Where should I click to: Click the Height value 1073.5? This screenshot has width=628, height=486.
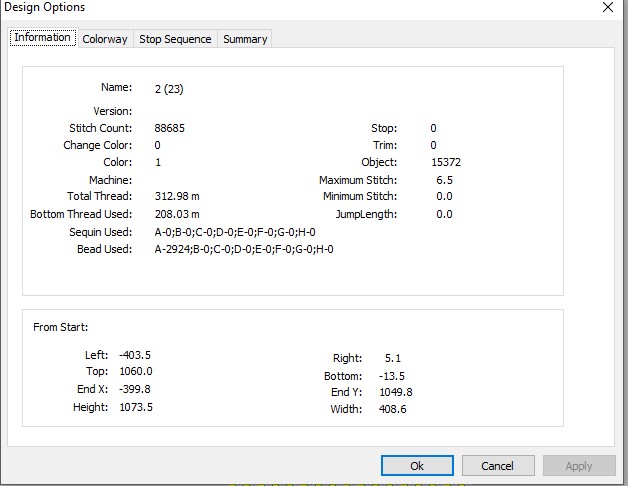[136, 407]
